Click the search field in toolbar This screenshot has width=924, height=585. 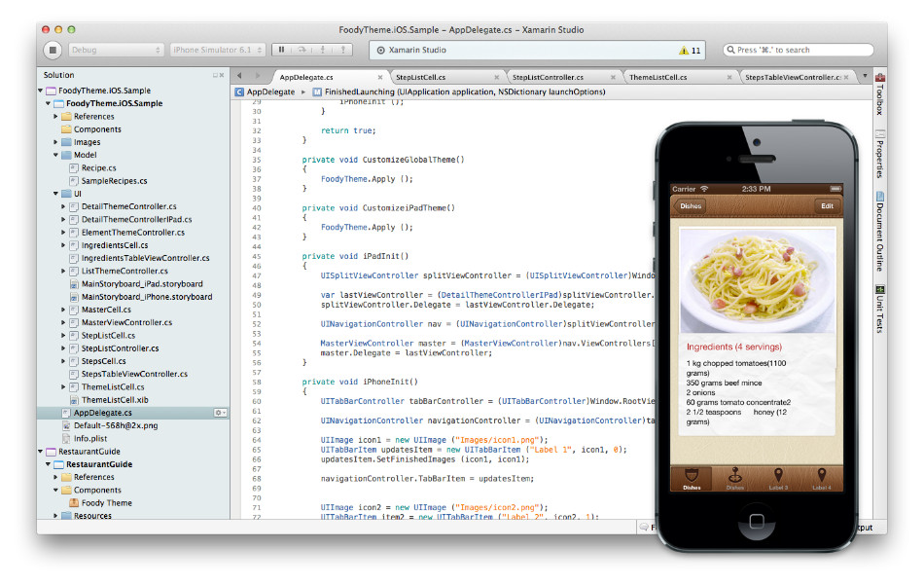798,50
